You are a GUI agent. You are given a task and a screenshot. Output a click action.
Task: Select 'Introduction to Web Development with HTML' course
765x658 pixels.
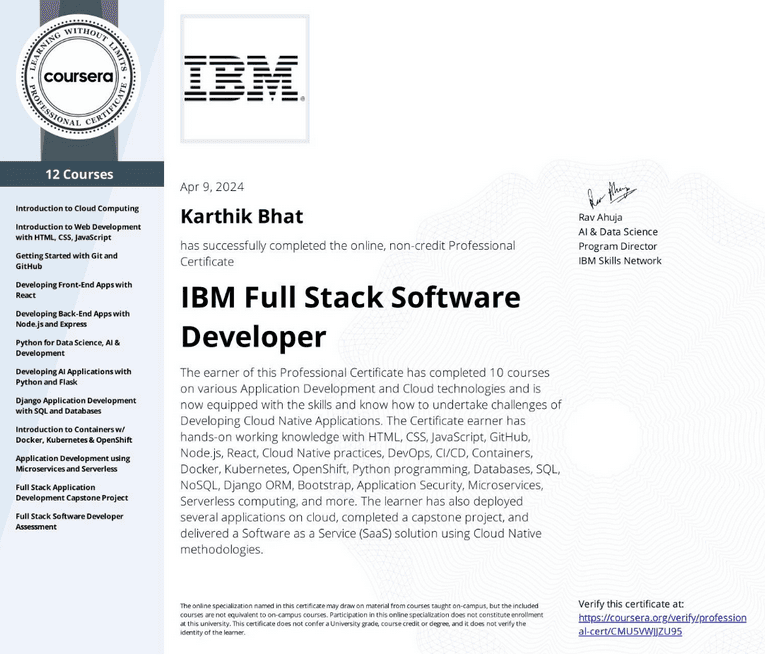(x=78, y=232)
